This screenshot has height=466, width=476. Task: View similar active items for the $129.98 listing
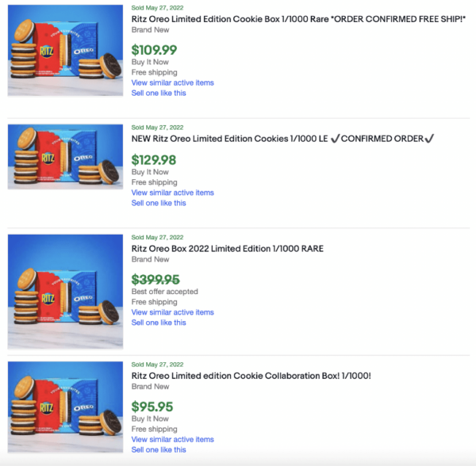point(172,193)
